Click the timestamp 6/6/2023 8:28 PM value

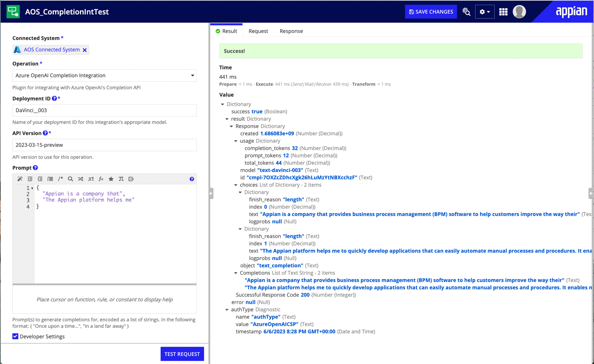point(299,332)
